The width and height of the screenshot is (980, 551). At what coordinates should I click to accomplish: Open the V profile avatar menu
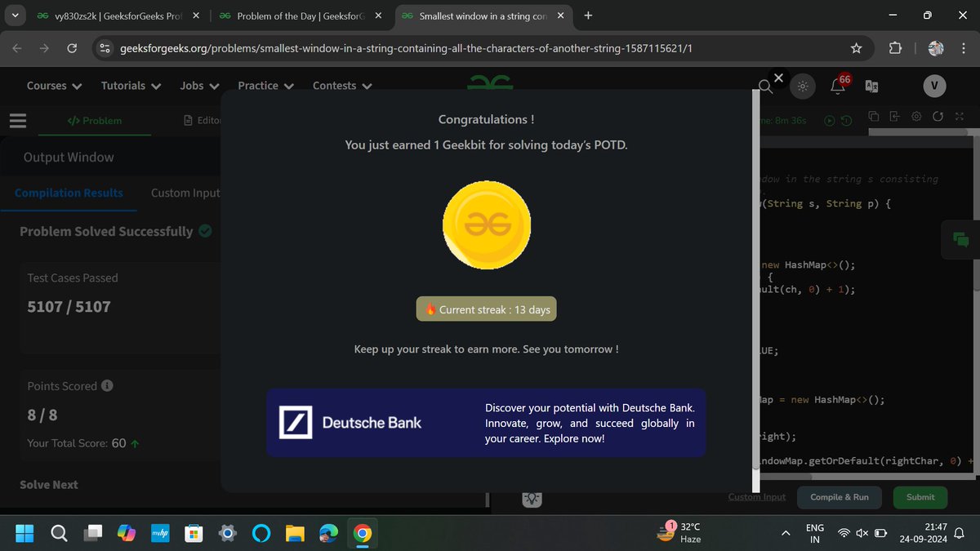pyautogui.click(x=934, y=86)
